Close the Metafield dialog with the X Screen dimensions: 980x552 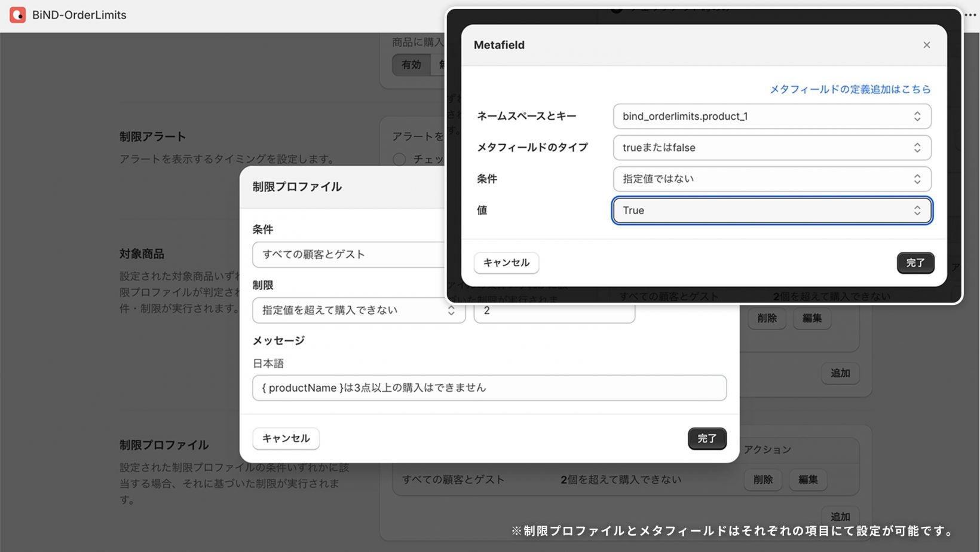coord(926,45)
